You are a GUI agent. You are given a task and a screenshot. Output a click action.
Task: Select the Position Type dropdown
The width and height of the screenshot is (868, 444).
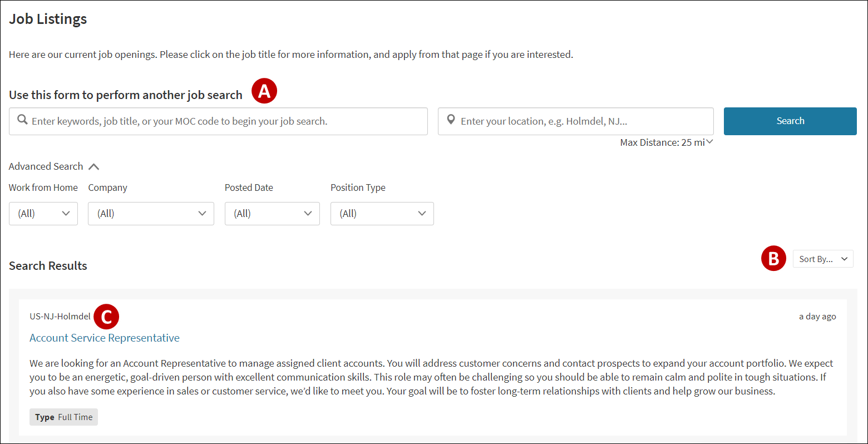tap(382, 214)
